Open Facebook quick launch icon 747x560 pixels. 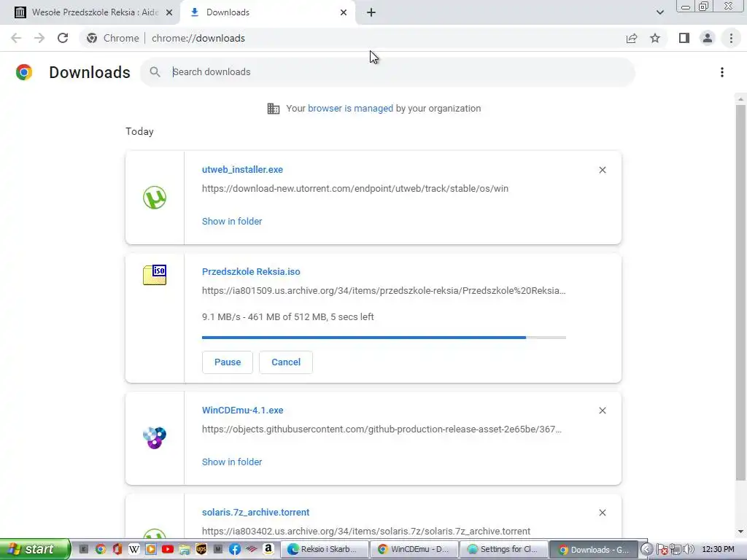(x=234, y=549)
